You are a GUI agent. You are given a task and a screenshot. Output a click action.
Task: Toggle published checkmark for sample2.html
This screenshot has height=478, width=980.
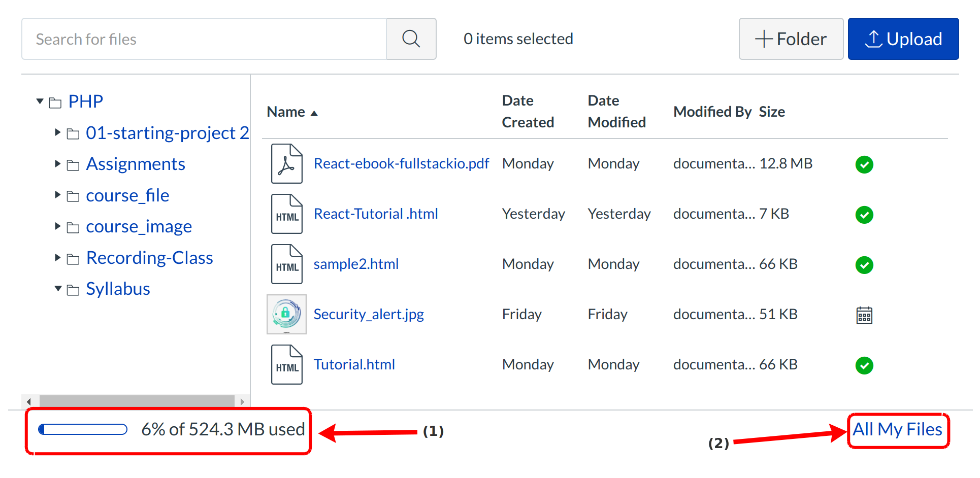click(864, 265)
